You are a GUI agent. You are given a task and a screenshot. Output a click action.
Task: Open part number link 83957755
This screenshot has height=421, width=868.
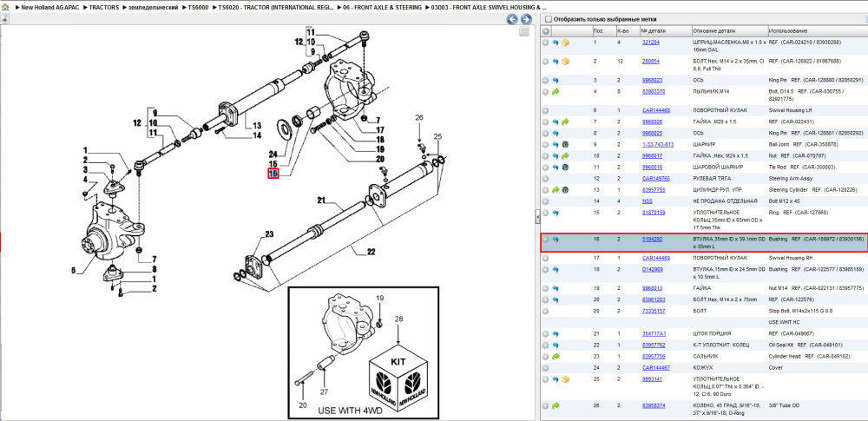tap(654, 190)
